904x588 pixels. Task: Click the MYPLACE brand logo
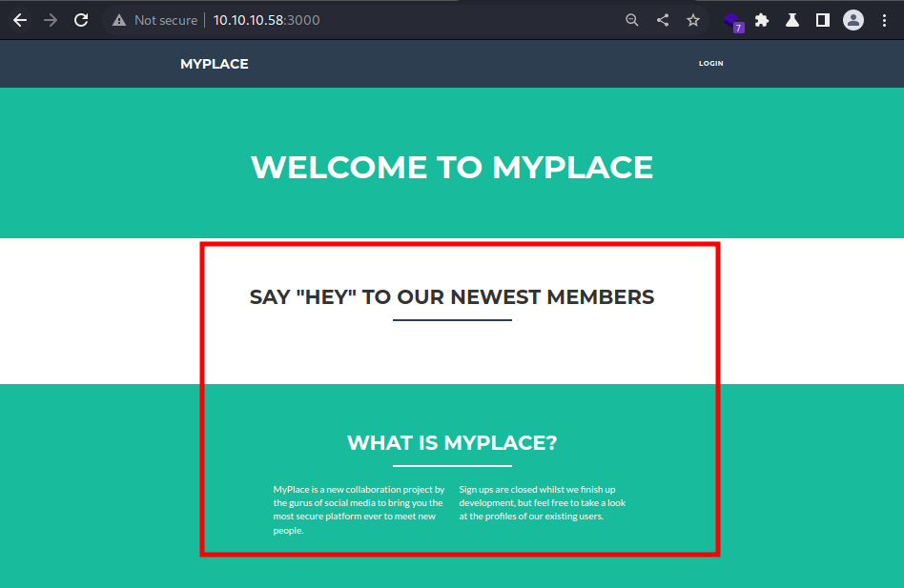click(x=215, y=64)
